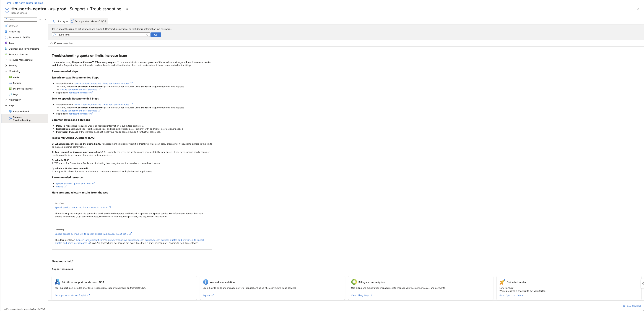Screen dimensions: 644x311
Task: Collapse the sidebar with double chevron
Action: tap(45, 19)
